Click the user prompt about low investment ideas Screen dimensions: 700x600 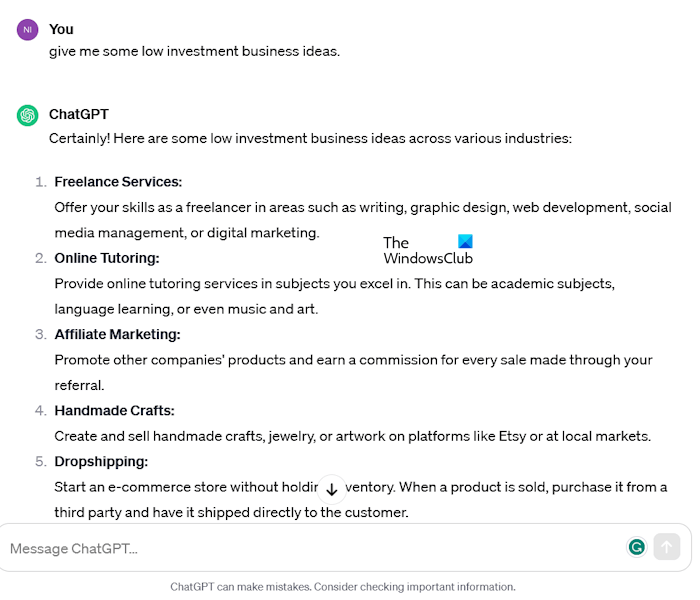click(194, 51)
